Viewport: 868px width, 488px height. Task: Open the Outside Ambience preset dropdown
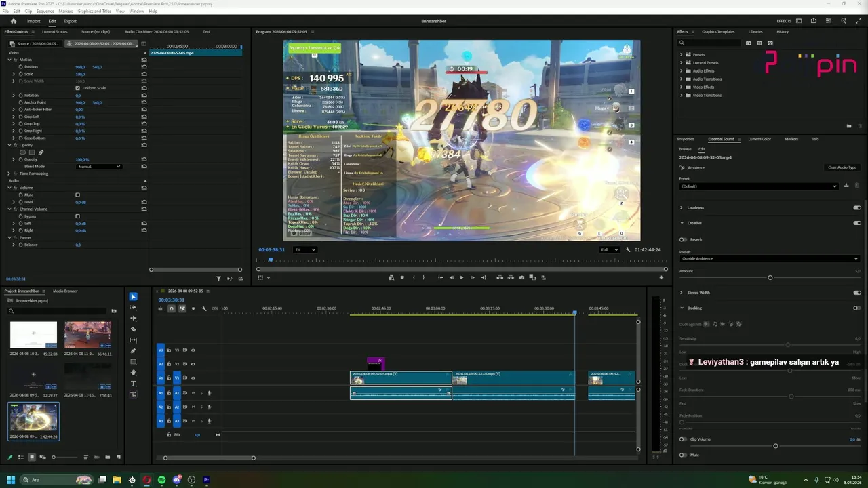770,258
